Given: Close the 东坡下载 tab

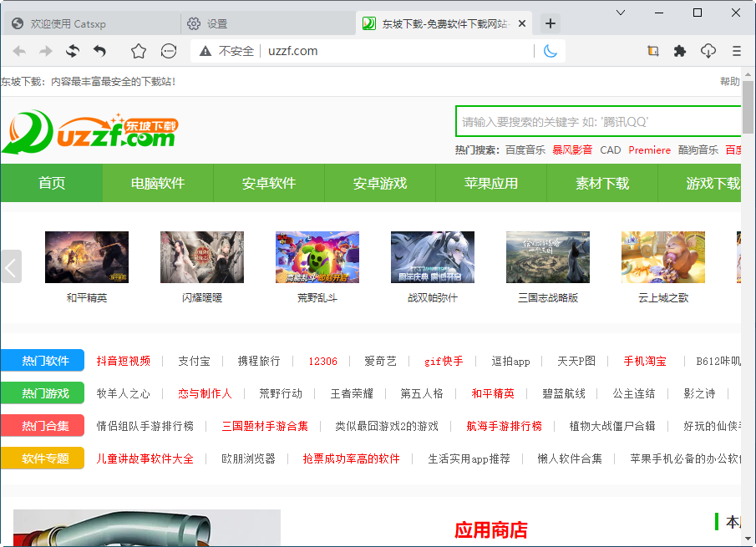Looking at the screenshot, I should pyautogui.click(x=521, y=23).
